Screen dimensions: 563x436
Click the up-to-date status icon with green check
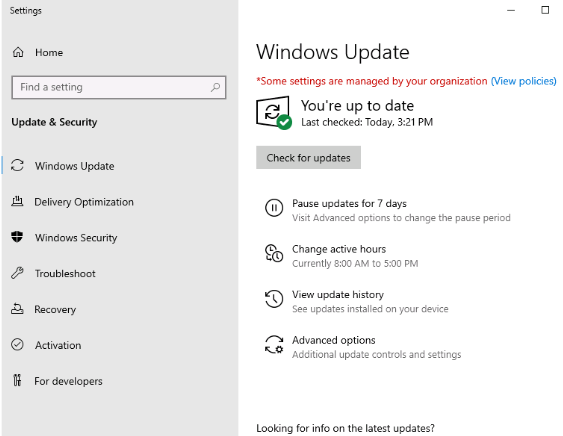(x=274, y=112)
